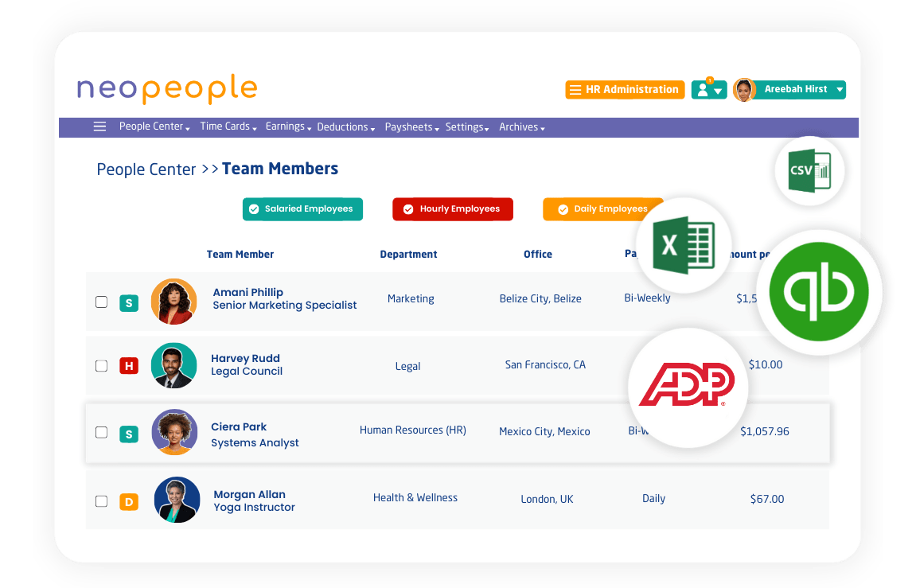Toggle the Salaried Employees filter
Viewport: 916px width, 588px height.
click(x=302, y=209)
